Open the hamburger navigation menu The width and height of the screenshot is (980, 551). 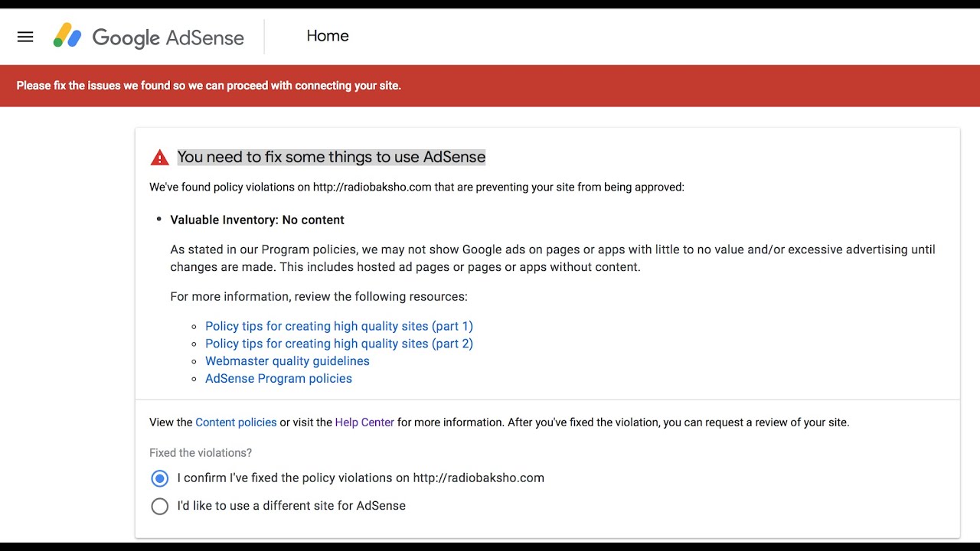coord(25,37)
